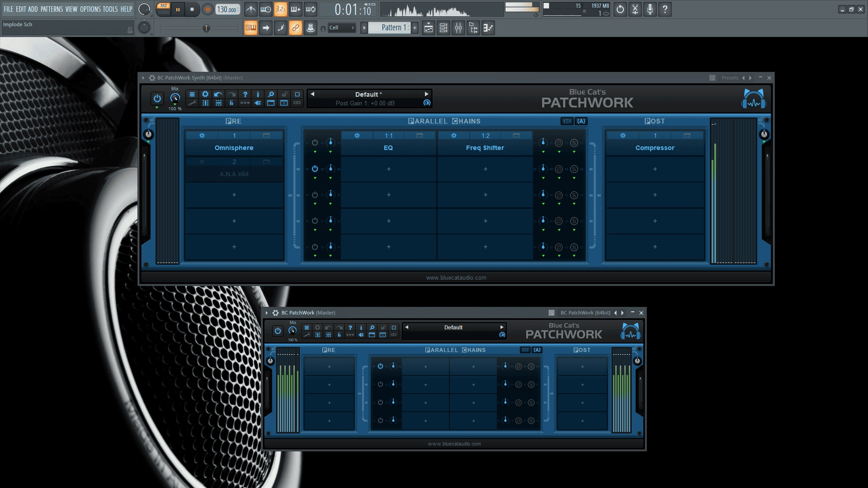Open the Omnisphere plugin editor window icon
Screen dimensions: 868x488
coord(266,136)
